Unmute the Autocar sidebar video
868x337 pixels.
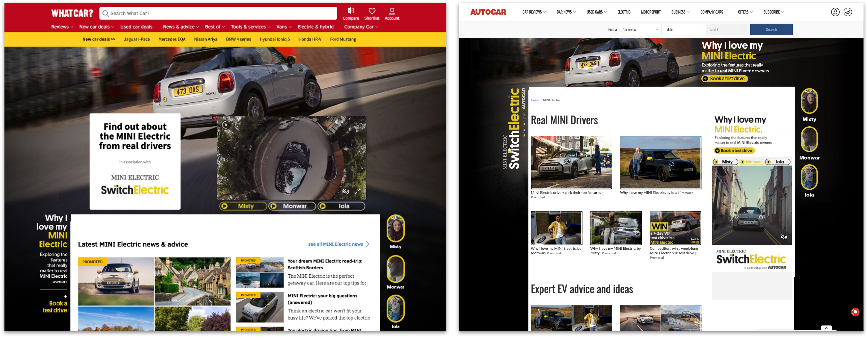[784, 237]
